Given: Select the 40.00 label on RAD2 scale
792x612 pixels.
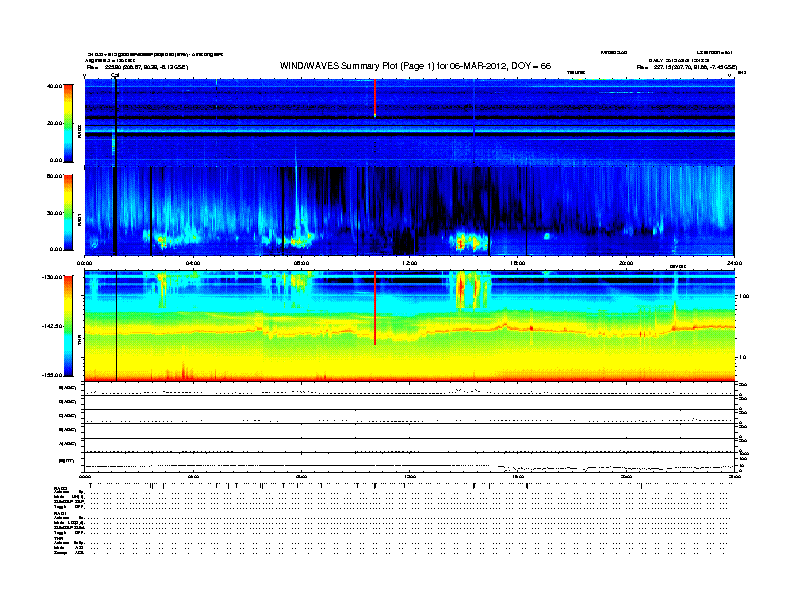Looking at the screenshot, I should click(x=54, y=86).
